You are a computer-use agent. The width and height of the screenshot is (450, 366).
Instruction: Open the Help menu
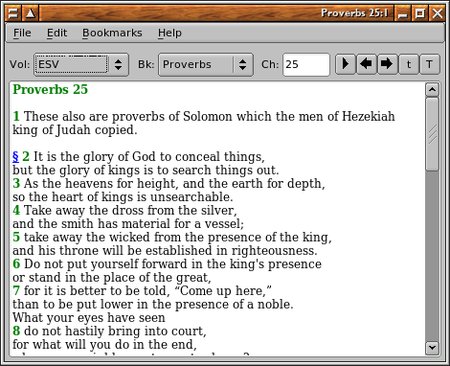[170, 33]
